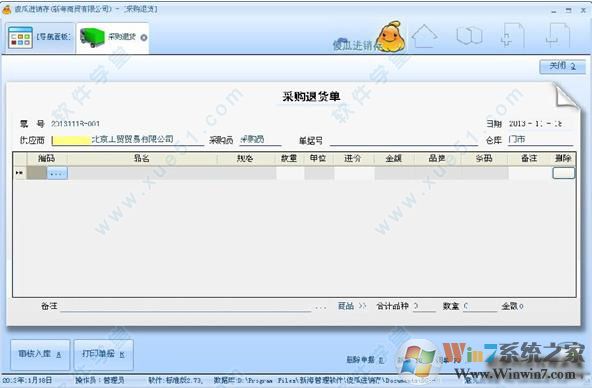Click the add-document plus icon

512,36
